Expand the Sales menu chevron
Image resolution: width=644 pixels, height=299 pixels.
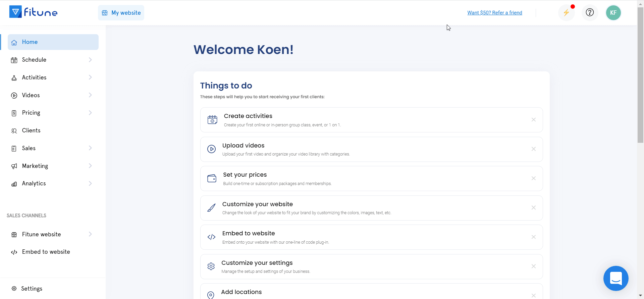90,148
